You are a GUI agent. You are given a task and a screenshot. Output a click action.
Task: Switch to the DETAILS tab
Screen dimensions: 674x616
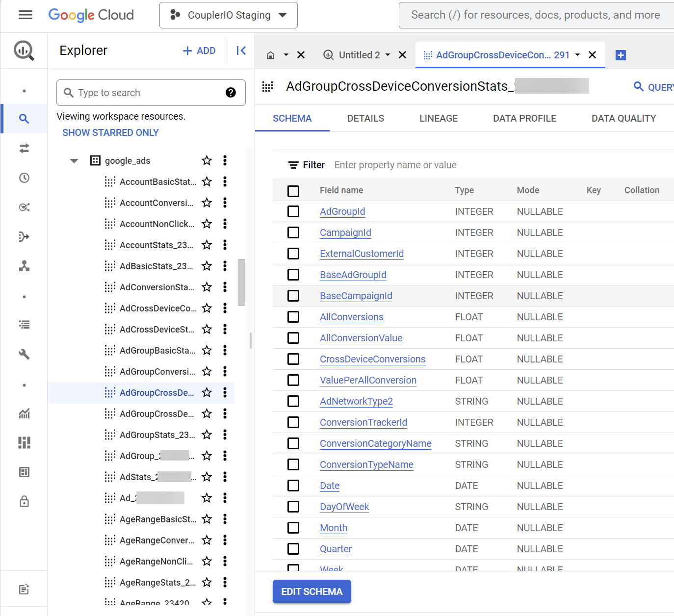pos(365,118)
